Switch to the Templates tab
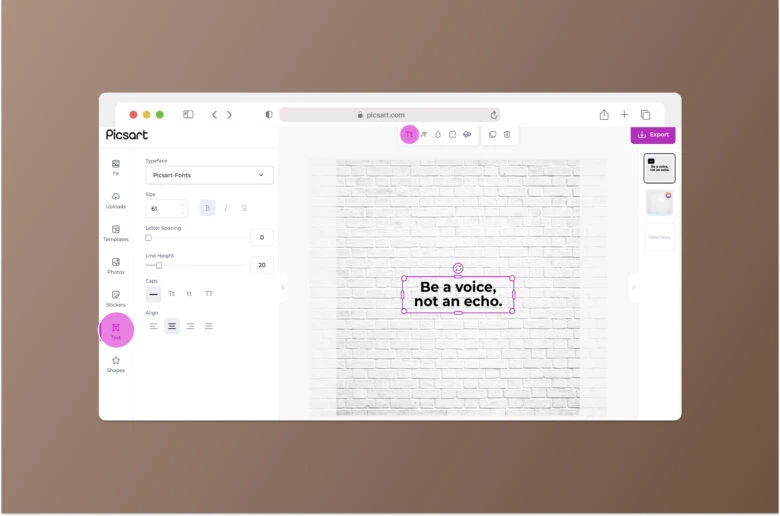This screenshot has height=516, width=780. pos(116,233)
